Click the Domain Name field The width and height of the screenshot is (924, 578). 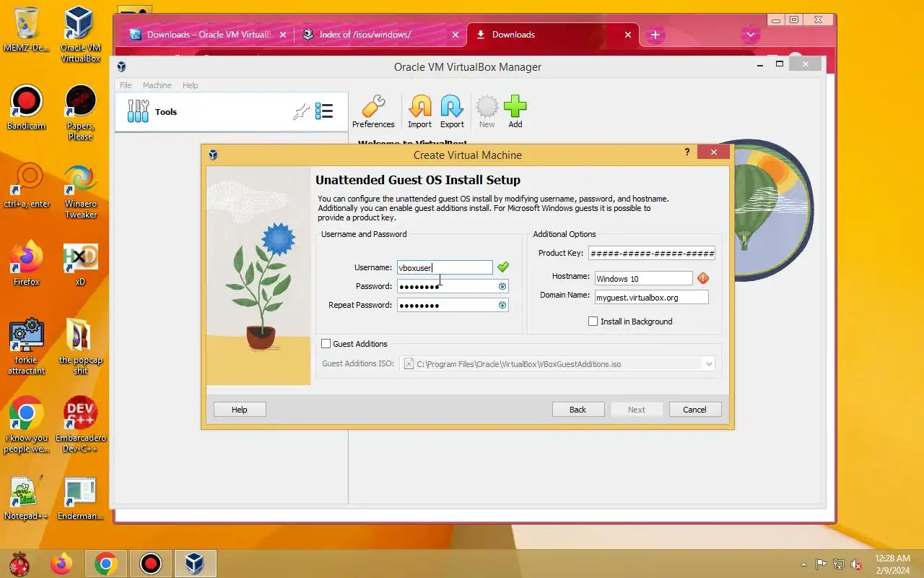[x=651, y=297]
